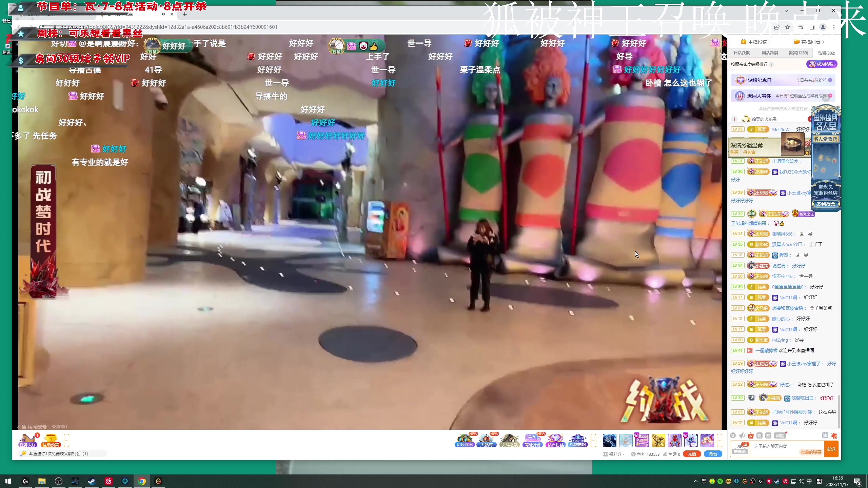
Task: Click the 任务大厅 task hall icon
Action: coord(28,440)
